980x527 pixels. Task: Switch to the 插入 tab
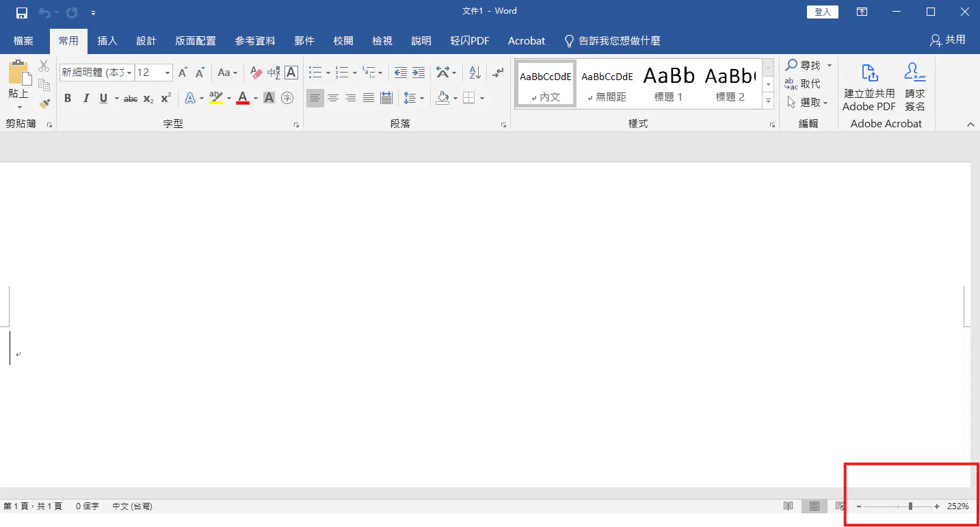107,41
